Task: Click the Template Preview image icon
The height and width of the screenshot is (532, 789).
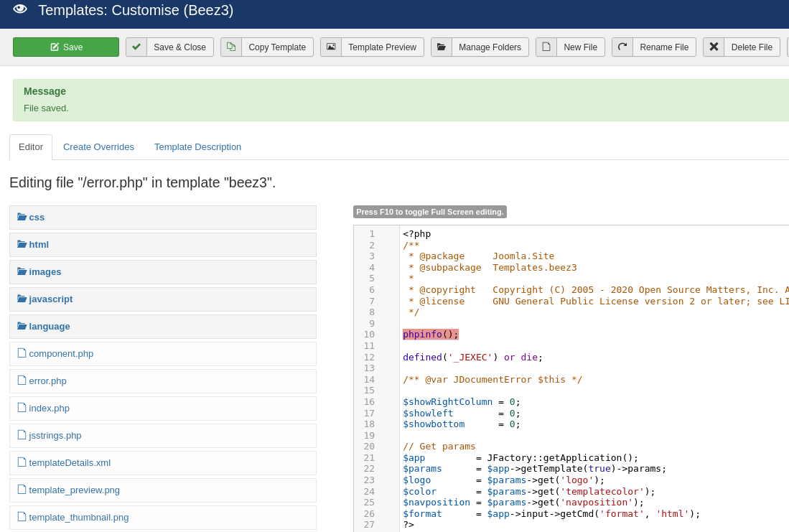Action: pos(331,47)
